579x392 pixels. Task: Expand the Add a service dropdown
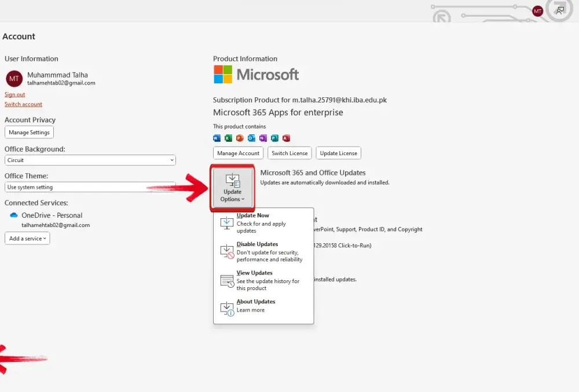click(27, 239)
